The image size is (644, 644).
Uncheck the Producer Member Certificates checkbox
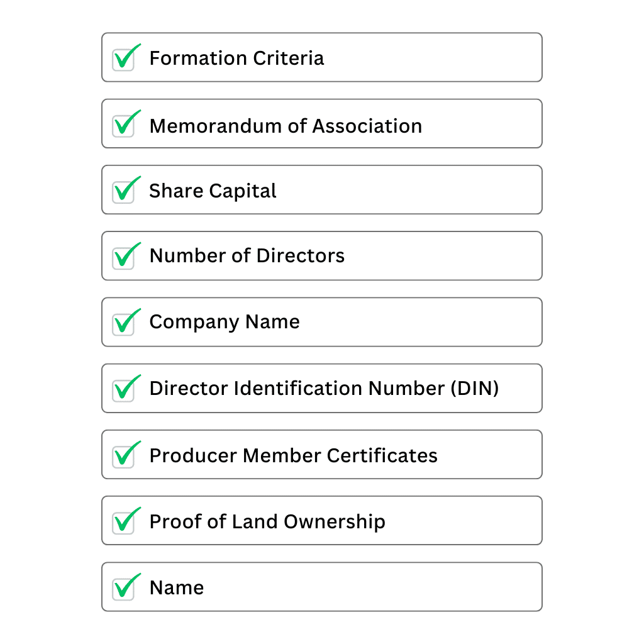coord(124,456)
